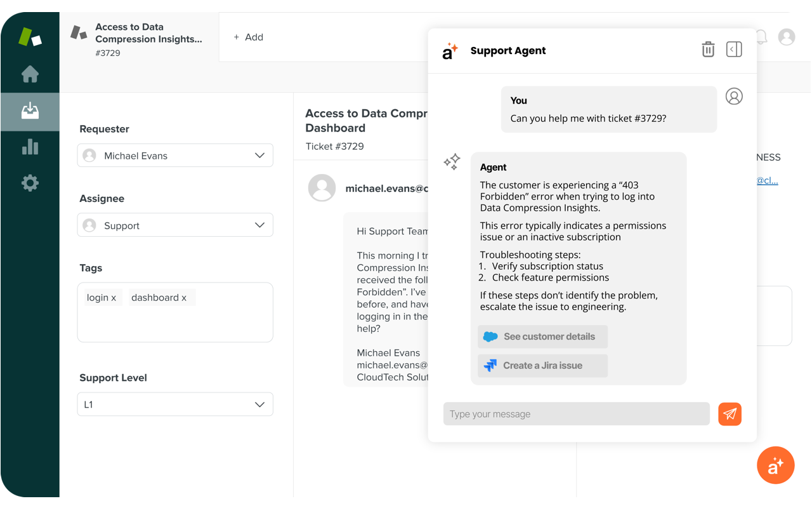Open the Home icon in sidebar

pos(30,74)
